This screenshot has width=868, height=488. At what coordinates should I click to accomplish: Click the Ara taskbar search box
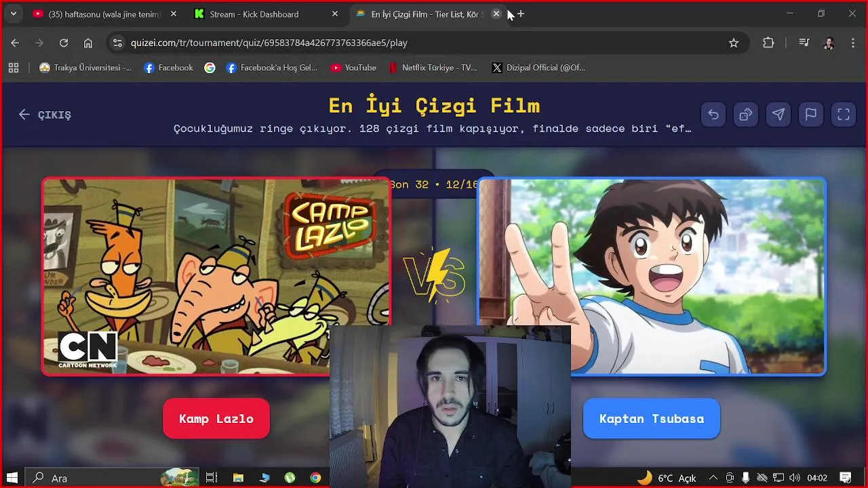pyautogui.click(x=113, y=478)
